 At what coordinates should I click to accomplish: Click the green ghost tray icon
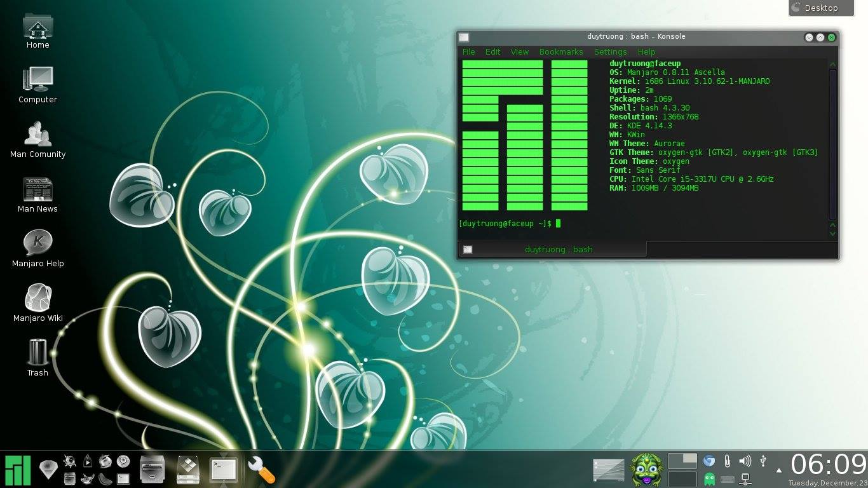[710, 478]
